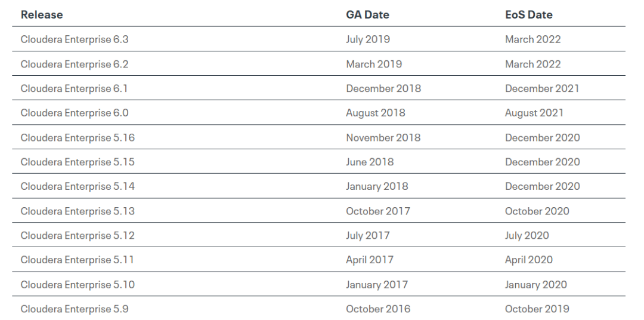
Task: Click the October 2019 EoS date cell
Action: pos(537,309)
